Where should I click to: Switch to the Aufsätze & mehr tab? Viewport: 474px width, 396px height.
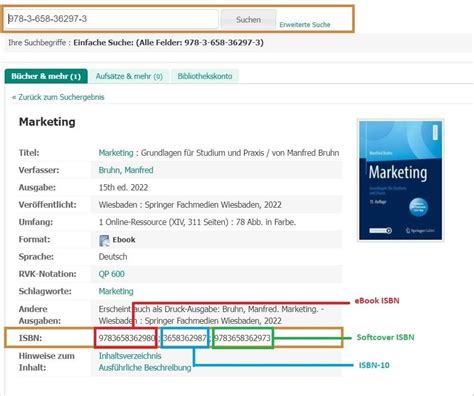(129, 76)
